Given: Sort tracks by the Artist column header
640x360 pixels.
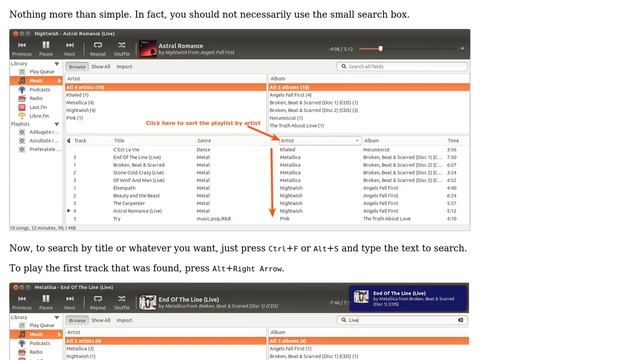Looking at the screenshot, I should pos(320,141).
